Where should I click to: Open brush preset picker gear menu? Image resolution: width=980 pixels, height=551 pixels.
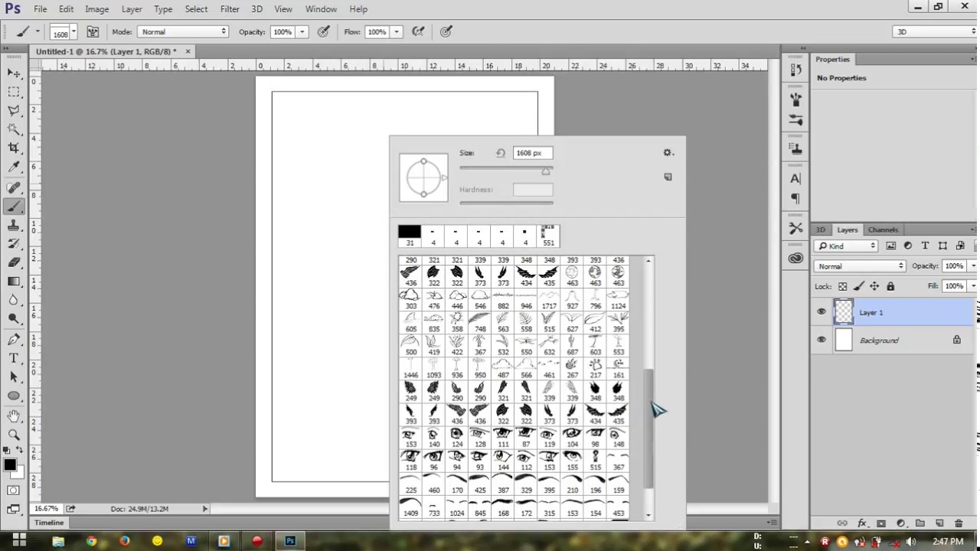pos(668,152)
